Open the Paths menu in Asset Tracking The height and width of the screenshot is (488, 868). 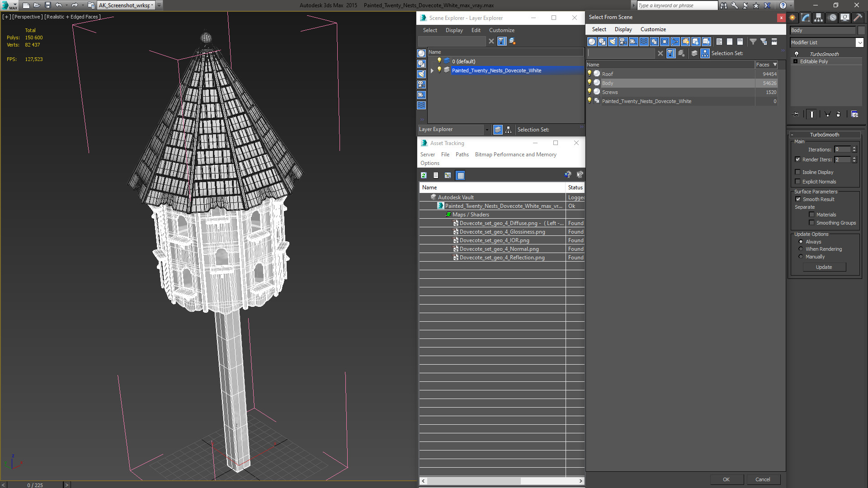pyautogui.click(x=462, y=155)
